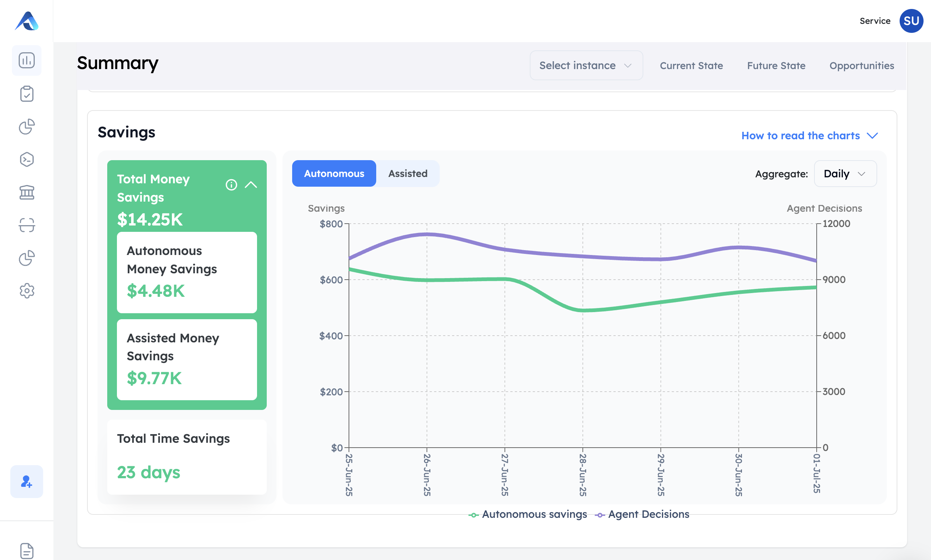The height and width of the screenshot is (560, 931).
Task: Click the 28-Jun-25 axis label
Action: [583, 475]
